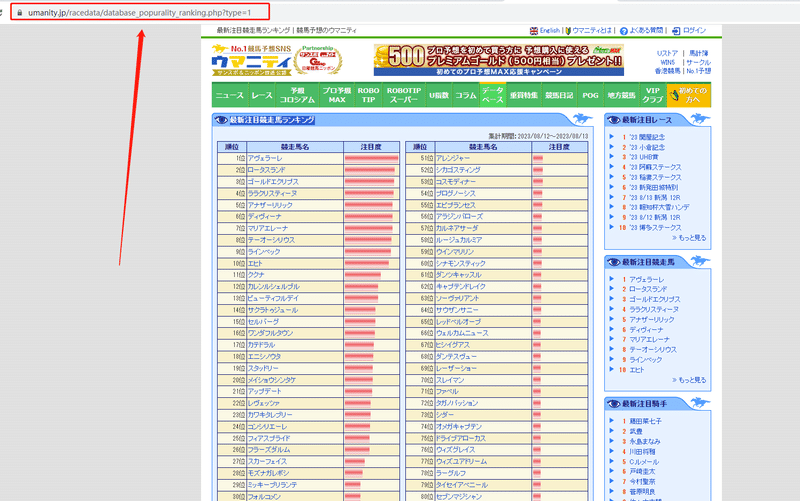800x501 pixels.
Task: Open the レース menu tab
Action: point(262,95)
